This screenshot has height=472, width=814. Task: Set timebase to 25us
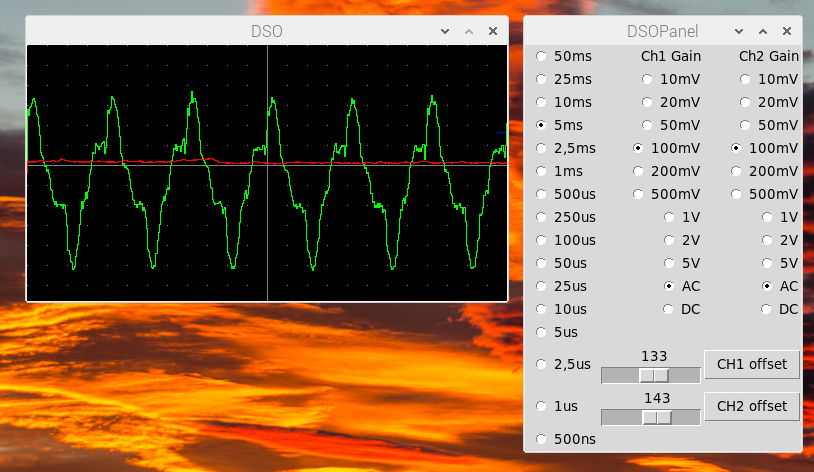click(x=561, y=286)
